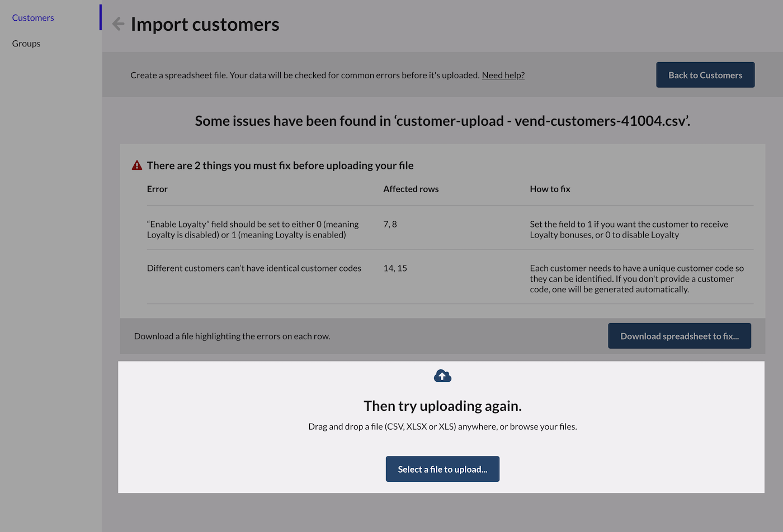Click the issues found file name heading

click(x=442, y=121)
